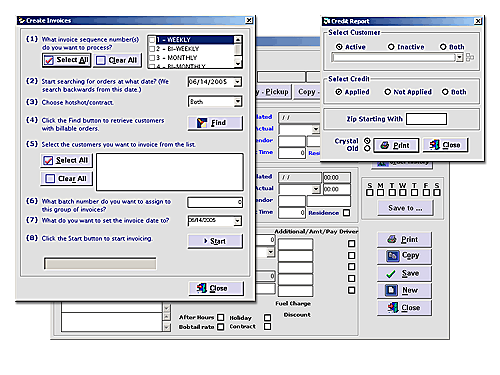Select Not Applied credit radio button
The width and height of the screenshot is (500, 375).
coord(387,92)
